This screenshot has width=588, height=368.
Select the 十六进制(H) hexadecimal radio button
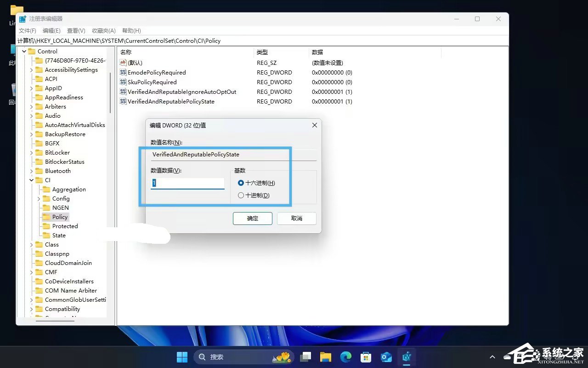241,183
